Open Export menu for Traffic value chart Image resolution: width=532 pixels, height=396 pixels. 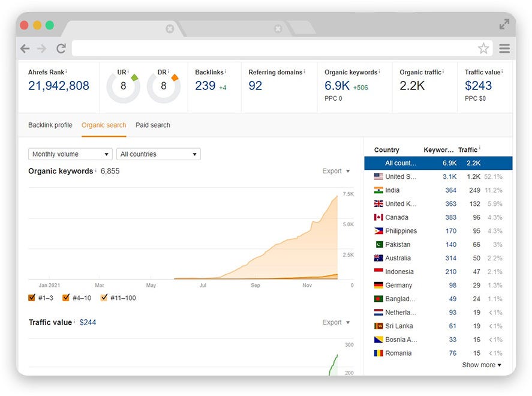click(336, 322)
